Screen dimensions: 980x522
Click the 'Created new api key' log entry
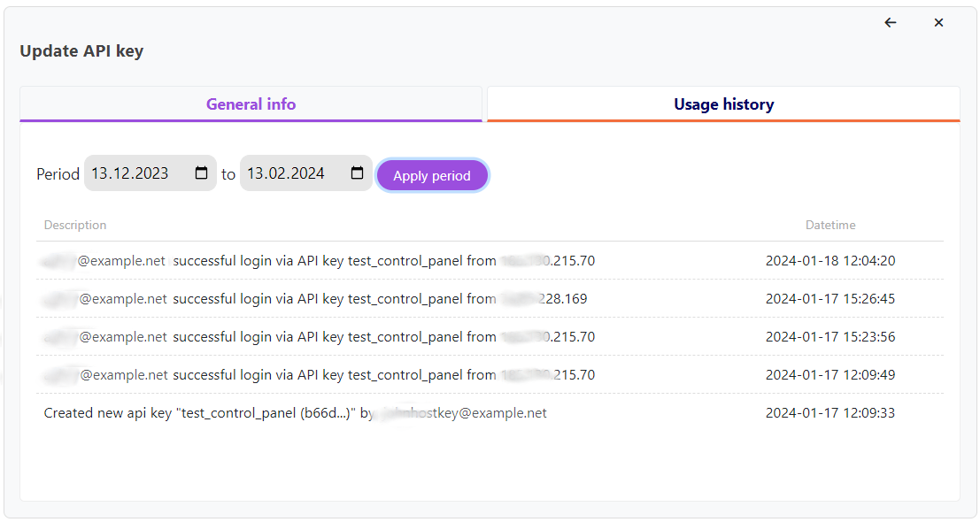295,413
